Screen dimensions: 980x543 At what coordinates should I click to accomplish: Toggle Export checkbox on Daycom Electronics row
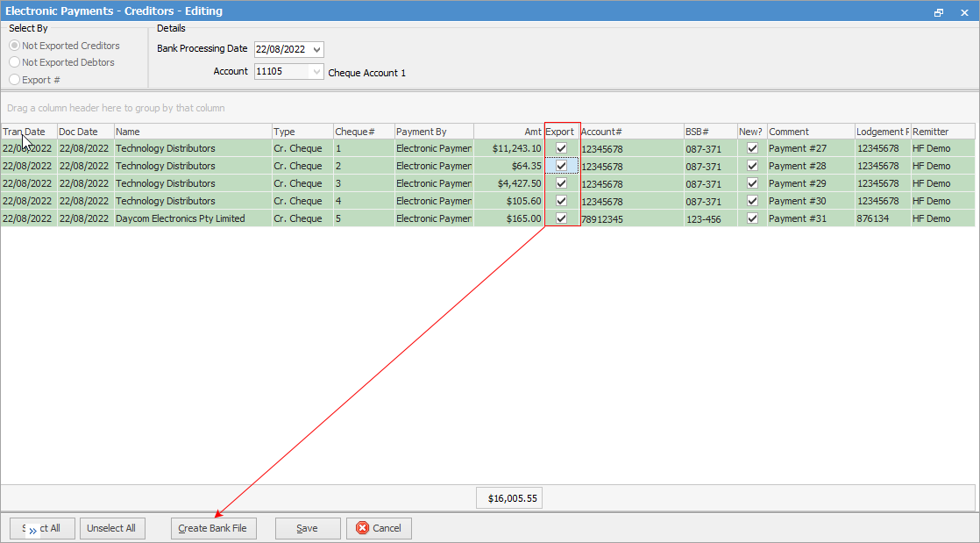pos(561,218)
